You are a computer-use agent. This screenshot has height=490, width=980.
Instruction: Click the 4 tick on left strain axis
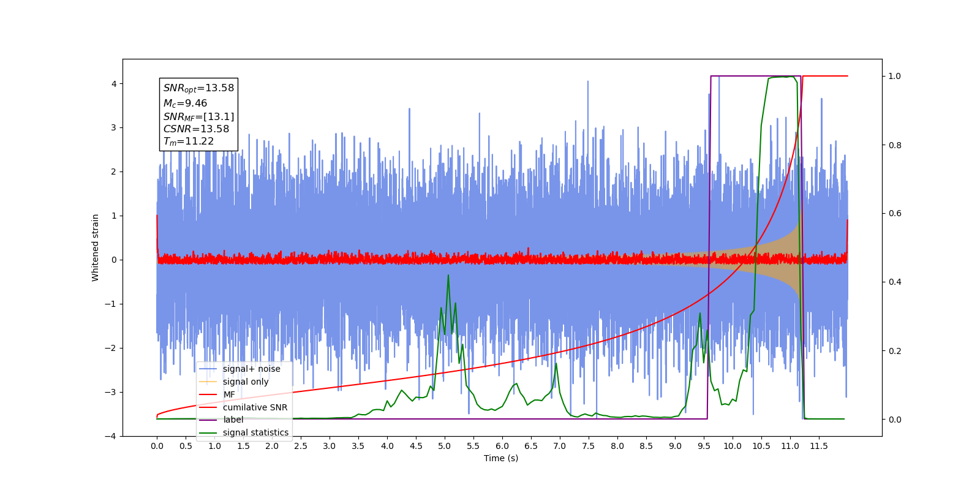coord(114,84)
